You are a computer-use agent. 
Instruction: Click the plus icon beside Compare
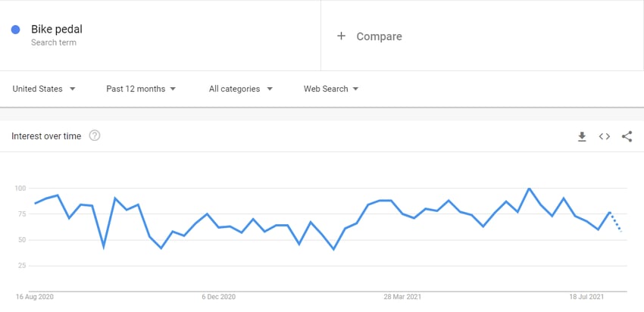click(x=341, y=36)
